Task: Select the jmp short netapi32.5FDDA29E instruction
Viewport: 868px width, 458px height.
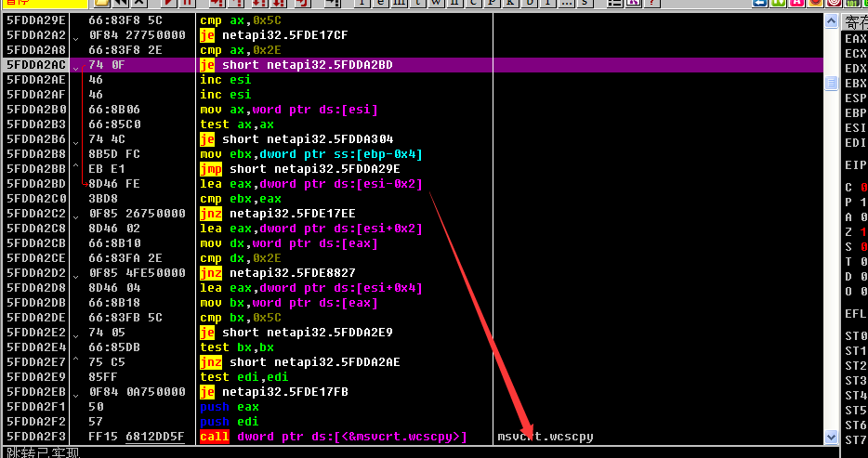Action: pyautogui.click(x=299, y=169)
